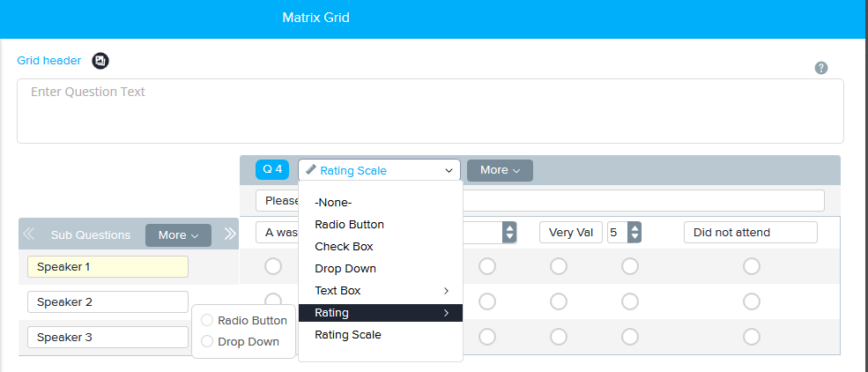The height and width of the screenshot is (372, 868).
Task: Expand the Text Box submenu
Action: 380,290
